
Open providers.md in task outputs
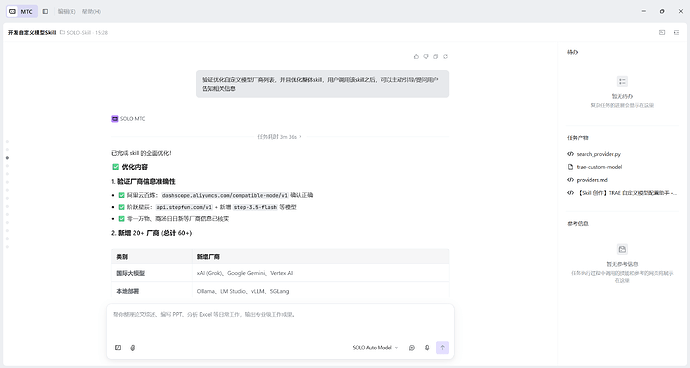pos(592,180)
